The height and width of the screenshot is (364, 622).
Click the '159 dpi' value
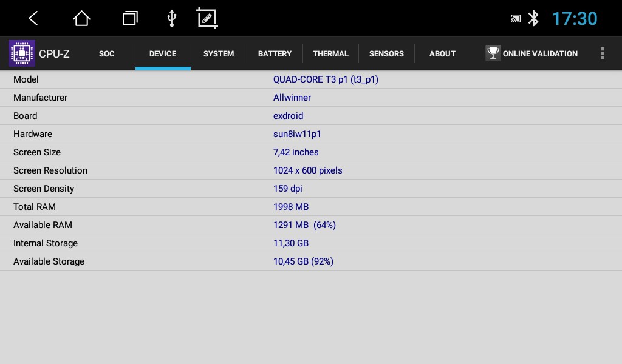coord(287,189)
